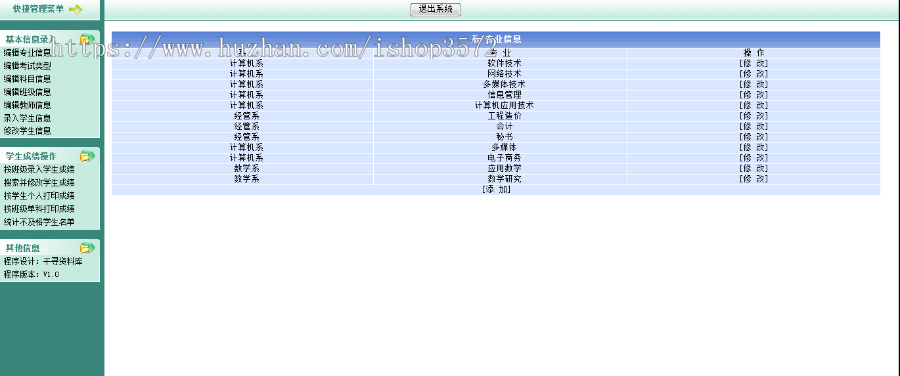The width and height of the screenshot is (900, 376).
Task: Open 编辑教师信息 in the sidebar
Action: coord(28,105)
